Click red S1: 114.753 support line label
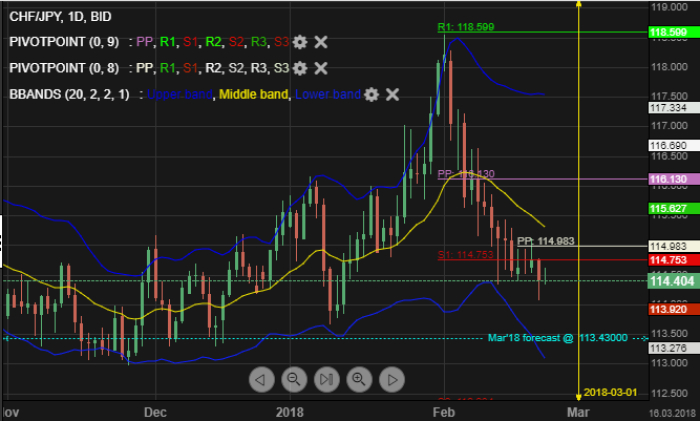This screenshot has height=421, width=700. coord(465,254)
